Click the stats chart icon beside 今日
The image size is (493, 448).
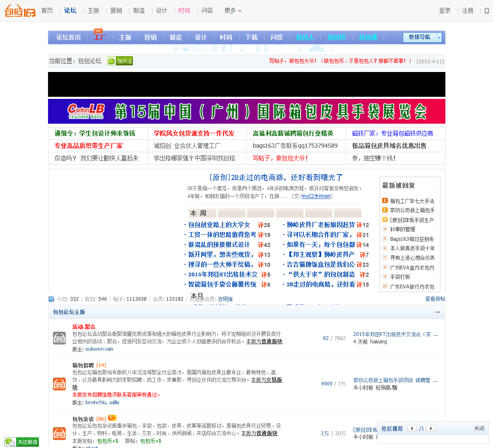[x=51, y=299]
